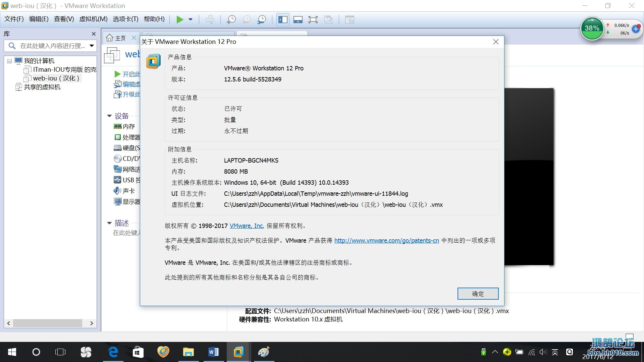Select the 网络适配器 device
644x362 pixels.
[x=127, y=169]
